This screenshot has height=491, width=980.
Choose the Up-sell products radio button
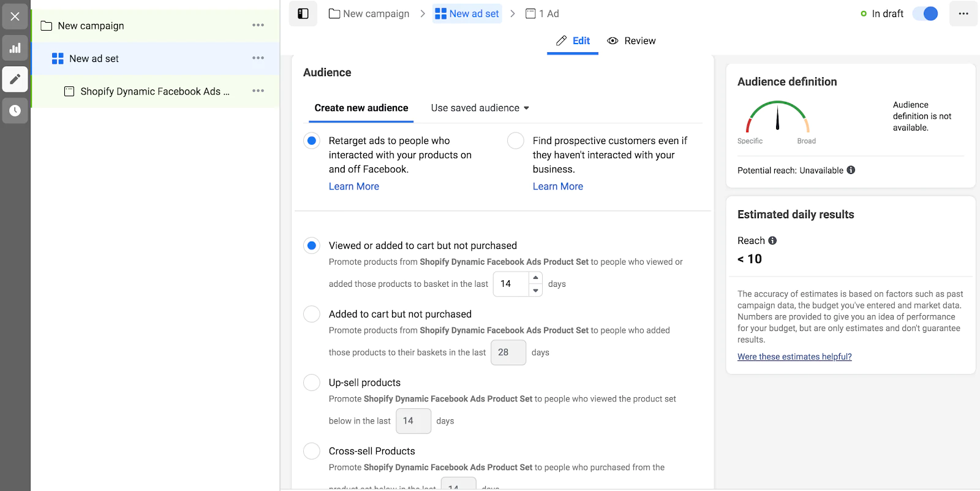pos(312,383)
